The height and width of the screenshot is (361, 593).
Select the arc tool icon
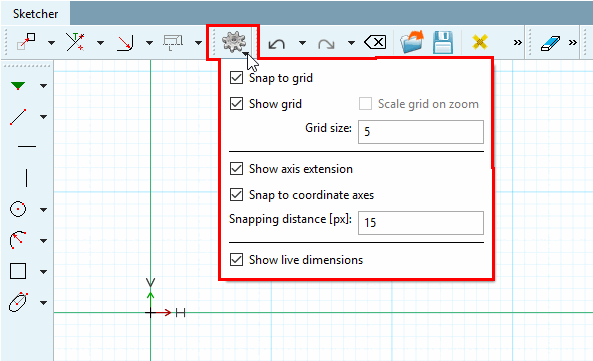[x=17, y=240]
